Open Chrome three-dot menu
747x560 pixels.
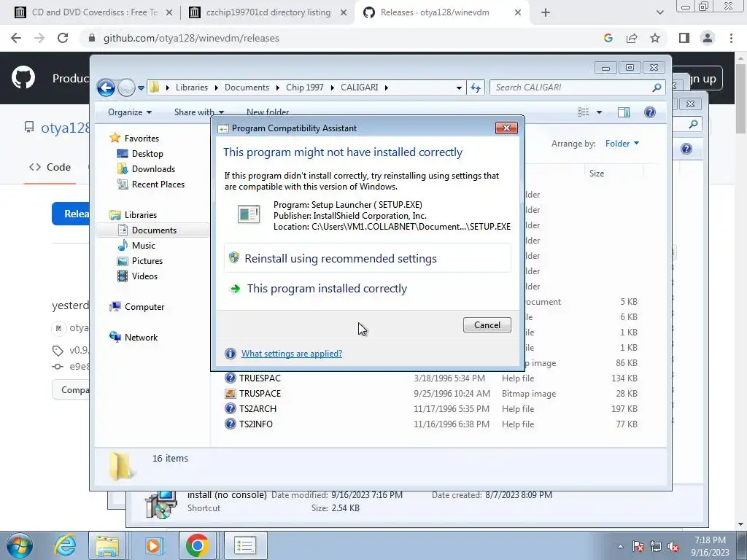(731, 38)
